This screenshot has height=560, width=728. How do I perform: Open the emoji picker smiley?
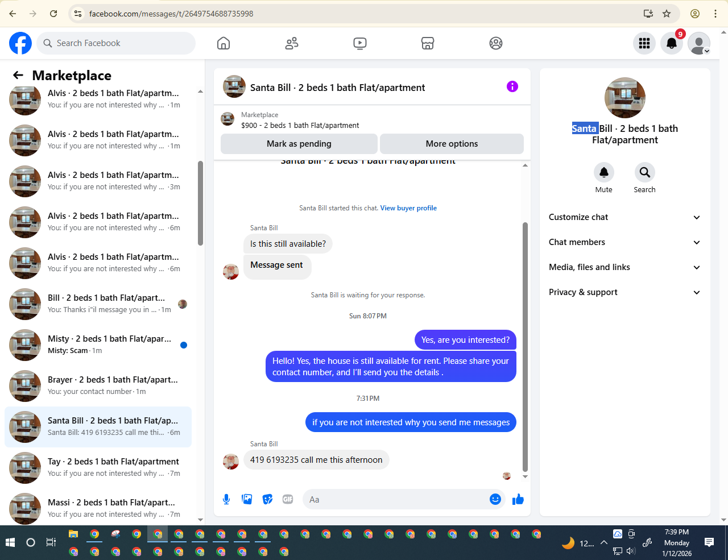click(495, 499)
